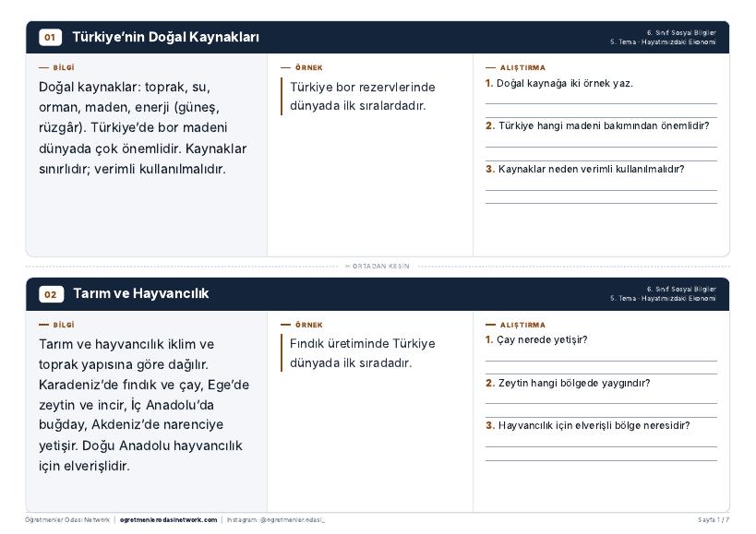The image size is (756, 534).
Task: Select the heading Türkiye'nin Doğal Kaynakları
Action: [x=165, y=37]
